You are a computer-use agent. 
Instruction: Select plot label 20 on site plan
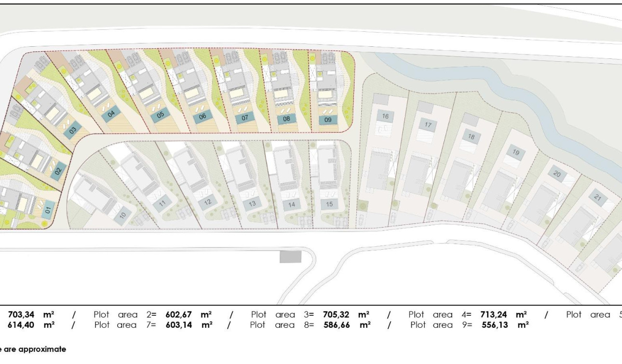(x=557, y=174)
